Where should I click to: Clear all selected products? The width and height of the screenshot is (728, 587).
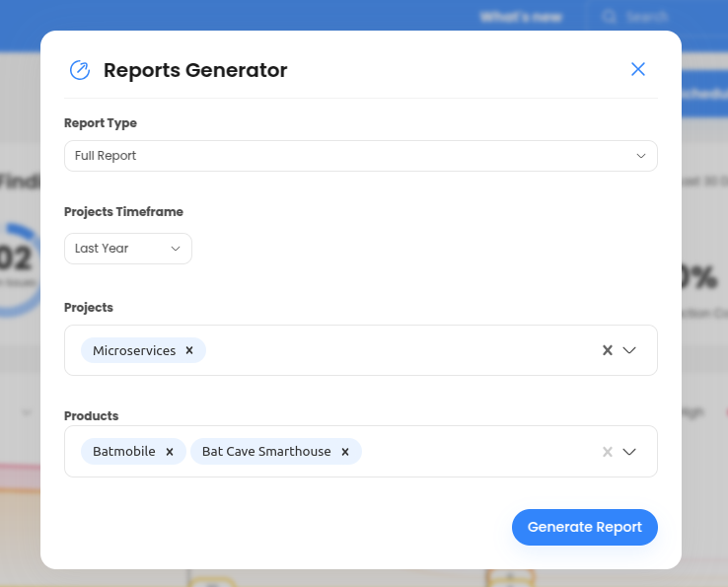click(x=608, y=452)
